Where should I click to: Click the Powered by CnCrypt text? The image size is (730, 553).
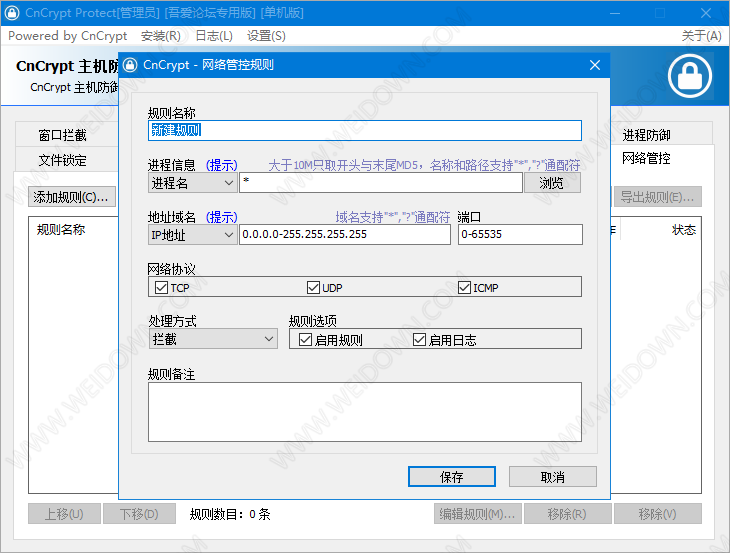pos(68,36)
